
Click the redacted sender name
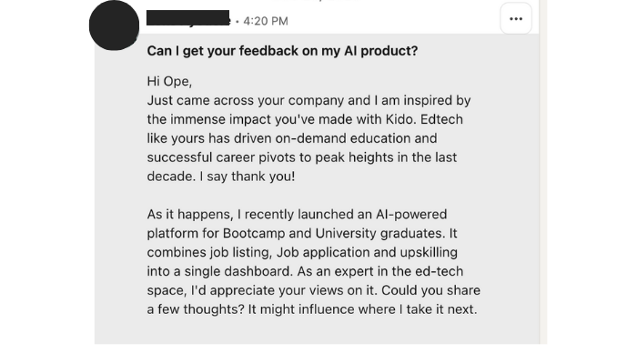(x=187, y=18)
